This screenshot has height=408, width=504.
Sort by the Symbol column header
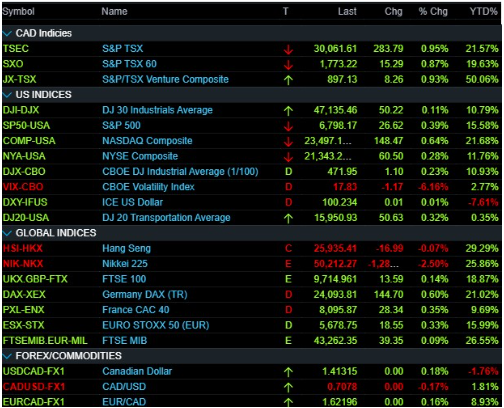pyautogui.click(x=18, y=12)
